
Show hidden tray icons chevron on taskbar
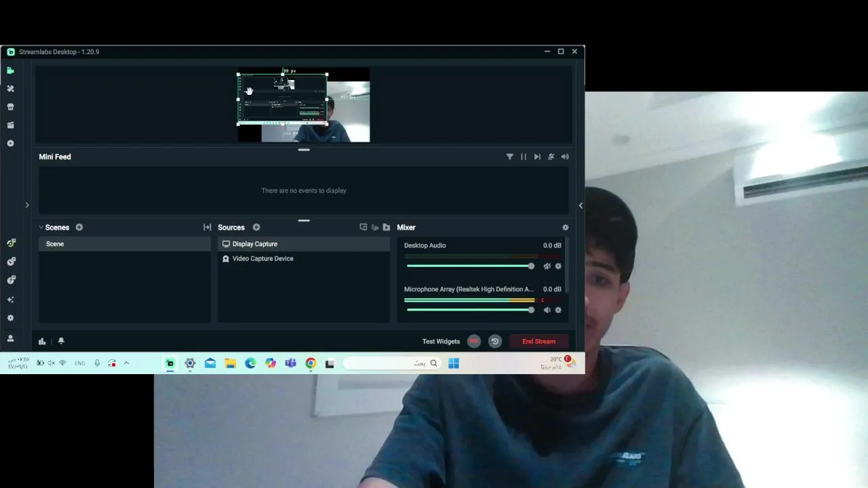(126, 363)
